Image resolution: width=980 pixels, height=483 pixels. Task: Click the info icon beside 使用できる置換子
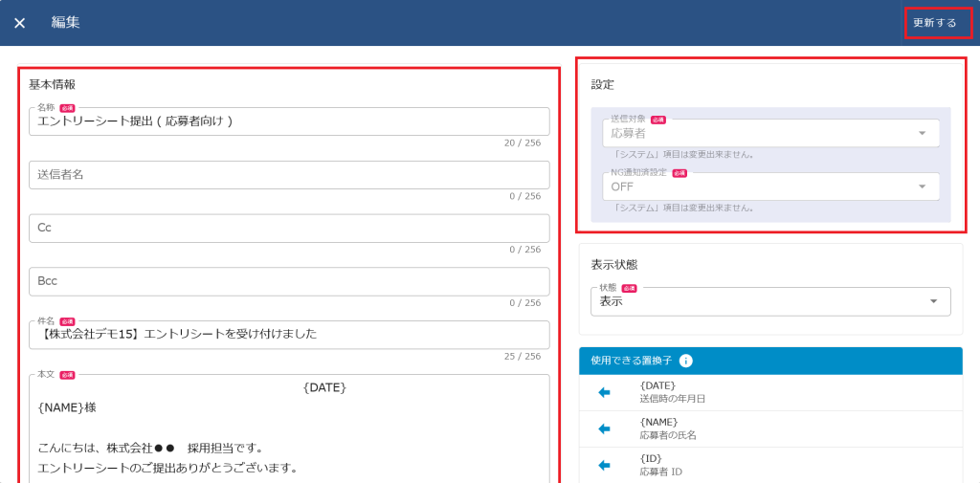click(685, 361)
